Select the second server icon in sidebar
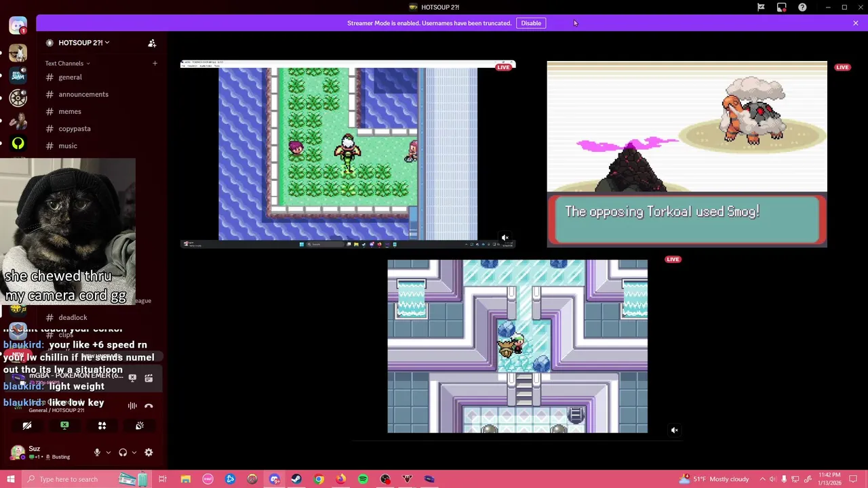 click(x=18, y=53)
